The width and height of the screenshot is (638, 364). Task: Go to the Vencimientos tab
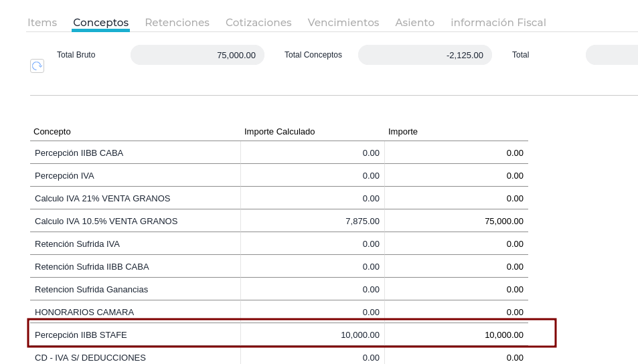343,22
